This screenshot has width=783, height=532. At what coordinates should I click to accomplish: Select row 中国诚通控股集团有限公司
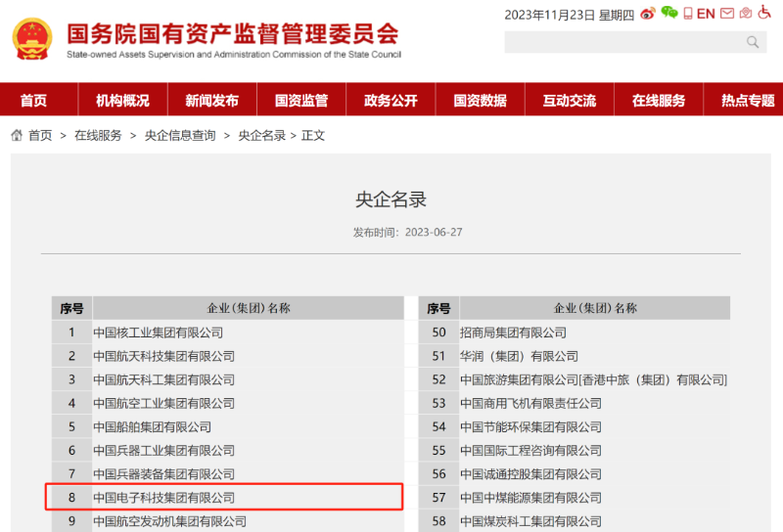click(575, 473)
